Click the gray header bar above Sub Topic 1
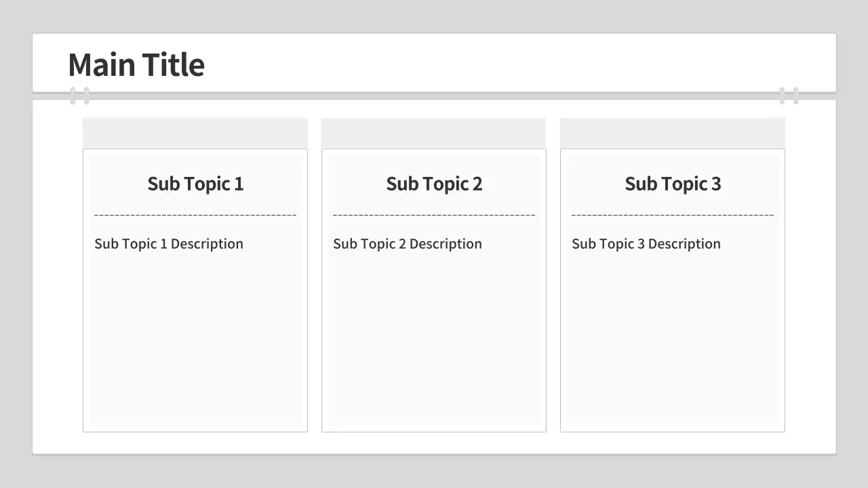 point(195,133)
